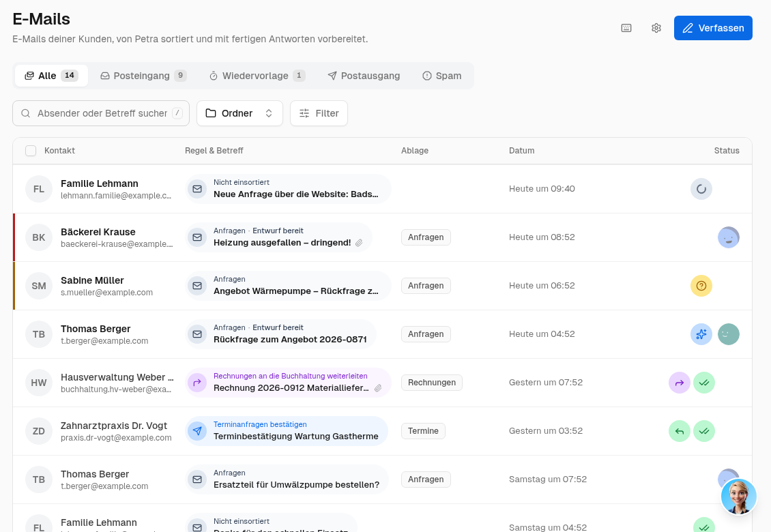Switch to the Spam tab
Viewport: 771px width, 532px height.
(442, 76)
